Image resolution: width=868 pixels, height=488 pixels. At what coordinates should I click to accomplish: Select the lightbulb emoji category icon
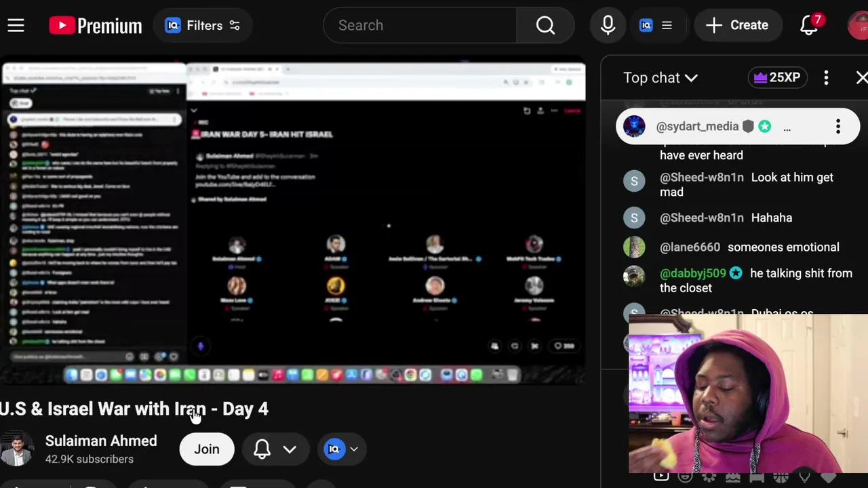[804, 478]
